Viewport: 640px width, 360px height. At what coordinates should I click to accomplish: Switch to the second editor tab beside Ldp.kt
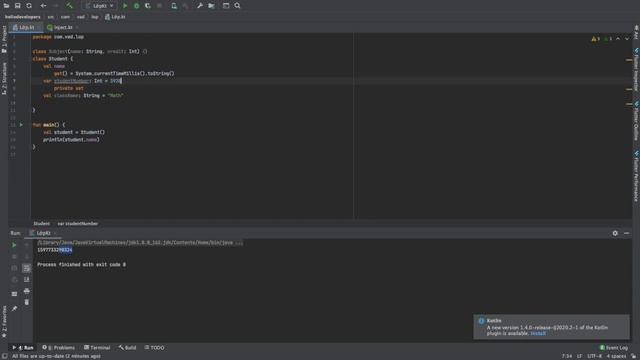click(62, 27)
